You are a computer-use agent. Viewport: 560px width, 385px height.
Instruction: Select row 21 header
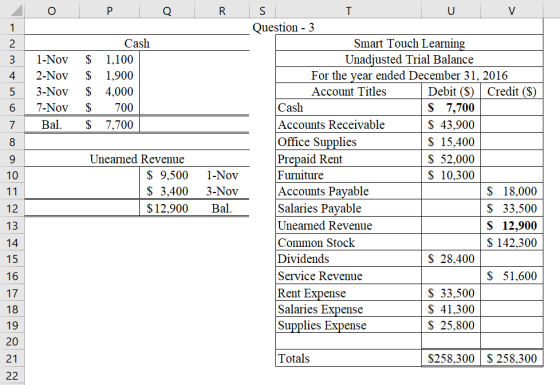12,358
